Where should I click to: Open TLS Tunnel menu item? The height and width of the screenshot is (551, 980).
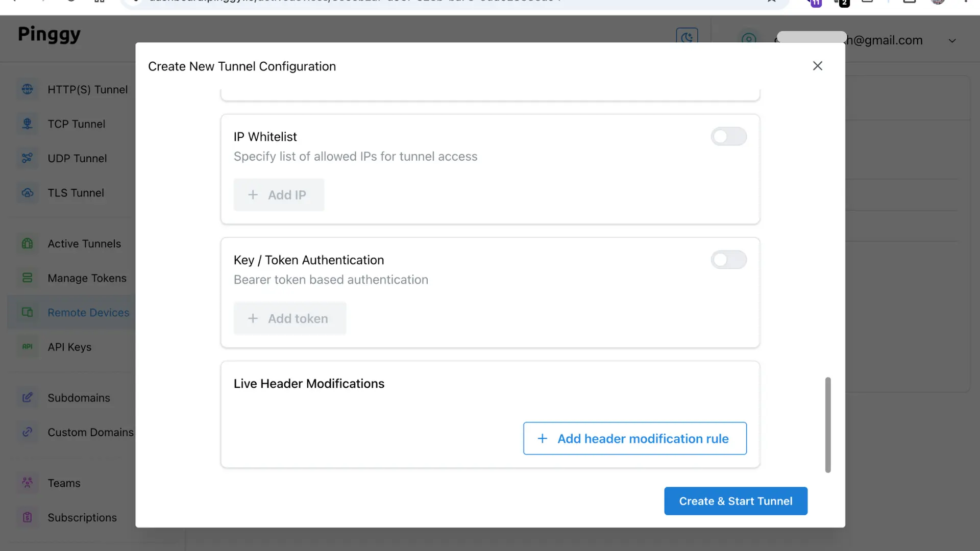tap(72, 193)
